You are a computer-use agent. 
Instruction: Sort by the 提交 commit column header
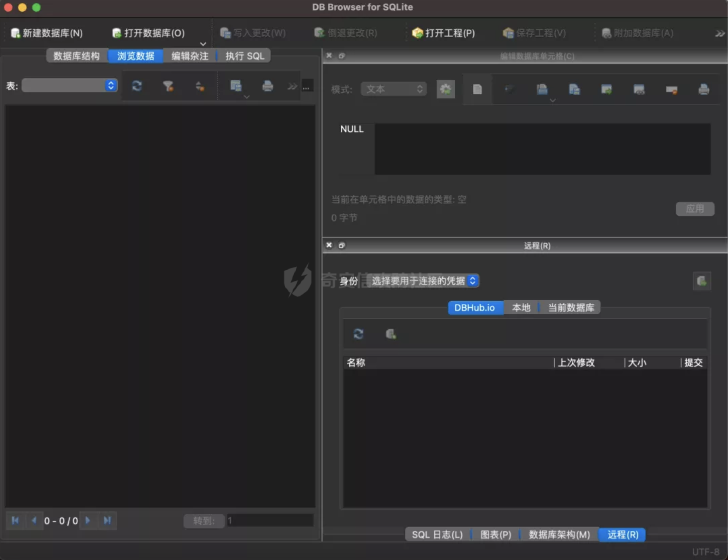[694, 362]
